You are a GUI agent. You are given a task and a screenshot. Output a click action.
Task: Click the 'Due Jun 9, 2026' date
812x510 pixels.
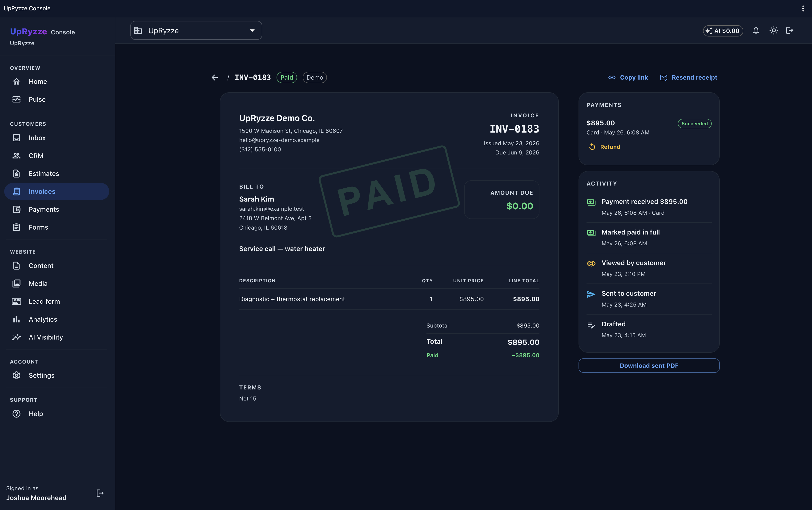pyautogui.click(x=517, y=153)
